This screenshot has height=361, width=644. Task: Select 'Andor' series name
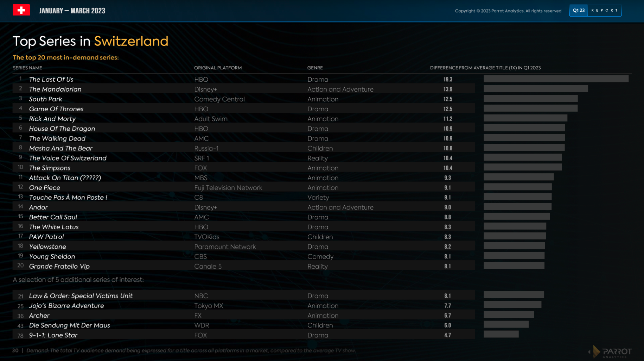[38, 207]
